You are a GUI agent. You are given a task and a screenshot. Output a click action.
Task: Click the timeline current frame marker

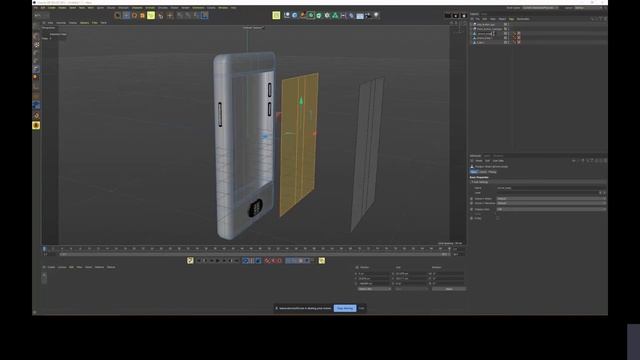click(45, 249)
